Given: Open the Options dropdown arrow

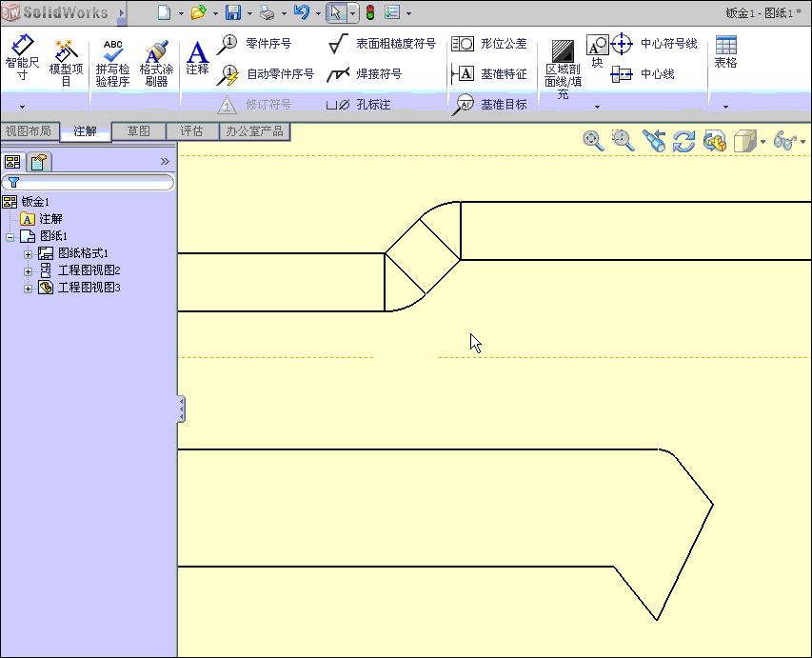Looking at the screenshot, I should tap(409, 13).
